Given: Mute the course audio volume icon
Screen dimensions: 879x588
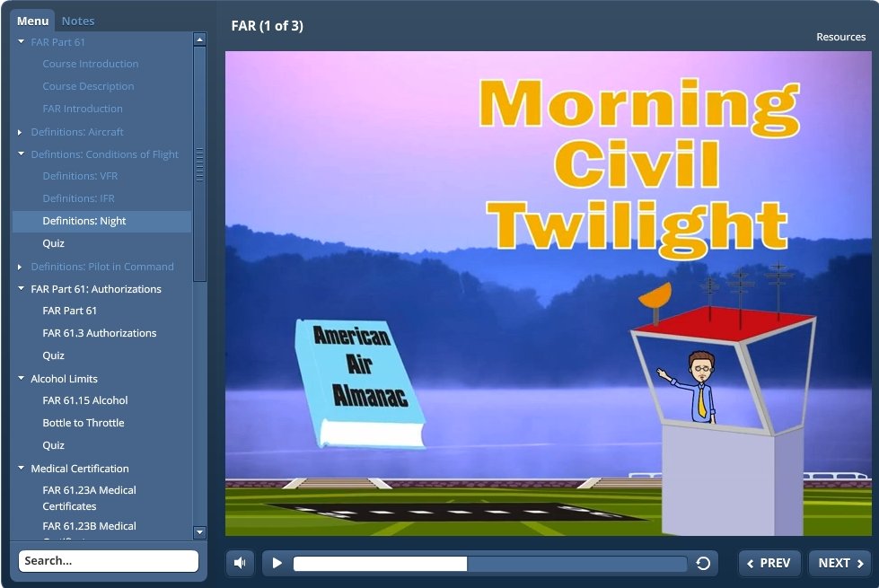Looking at the screenshot, I should pos(240,563).
